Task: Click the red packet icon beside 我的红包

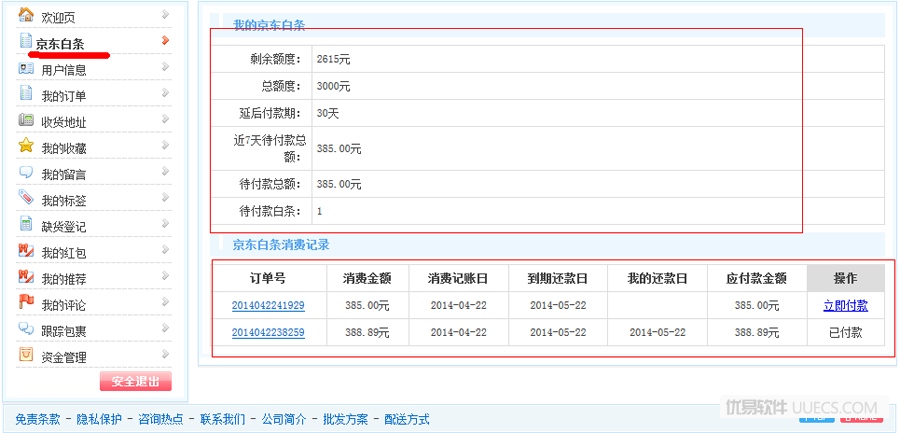Action: [x=26, y=250]
